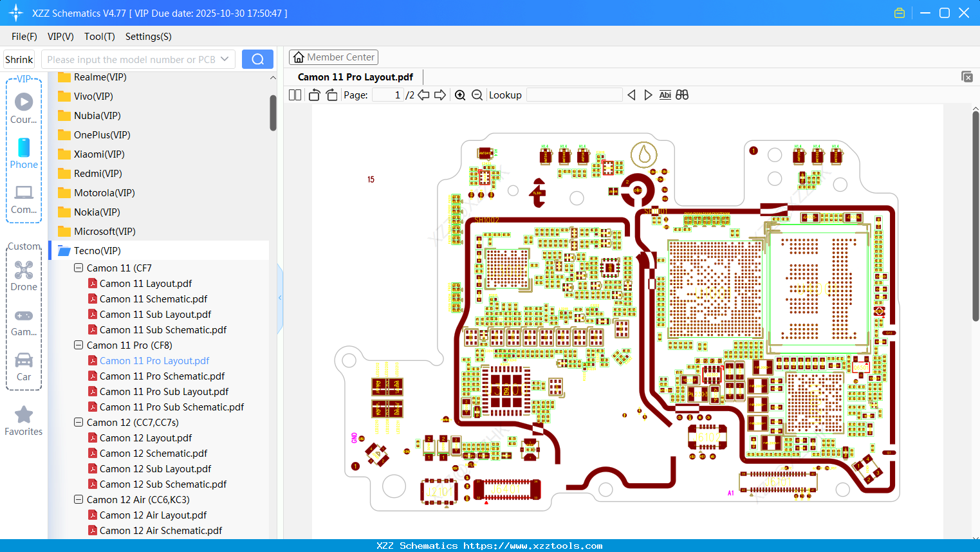980x552 pixels.
Task: Go to the next PDF page
Action: [x=440, y=95]
